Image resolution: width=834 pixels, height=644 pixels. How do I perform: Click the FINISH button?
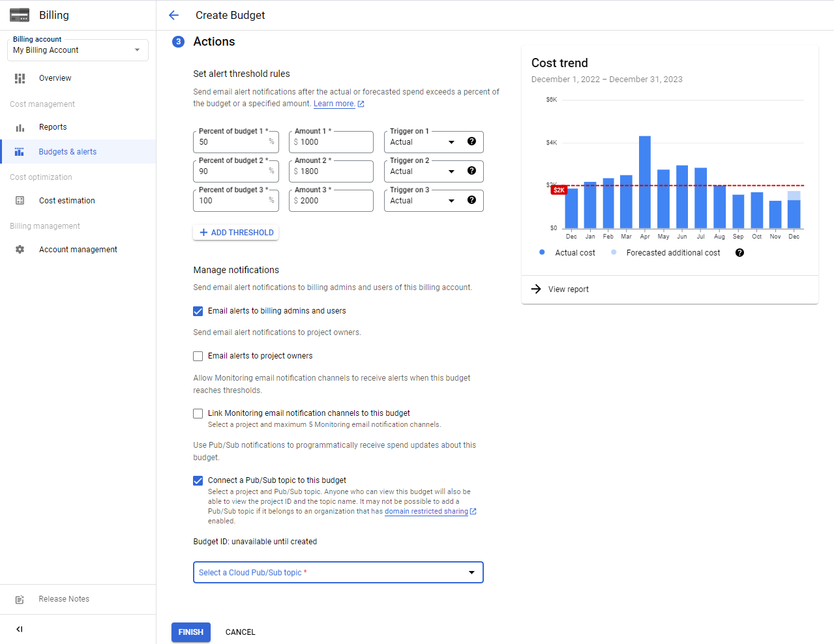[x=191, y=632]
